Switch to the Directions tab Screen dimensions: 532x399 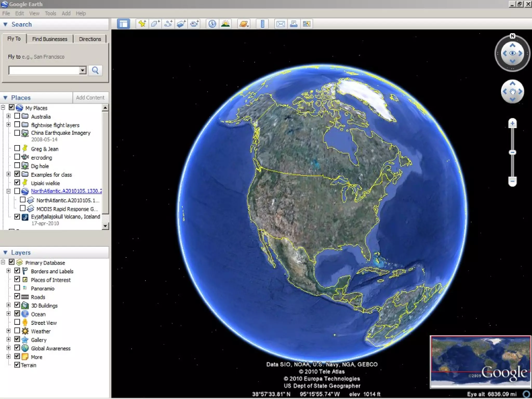[x=90, y=39]
